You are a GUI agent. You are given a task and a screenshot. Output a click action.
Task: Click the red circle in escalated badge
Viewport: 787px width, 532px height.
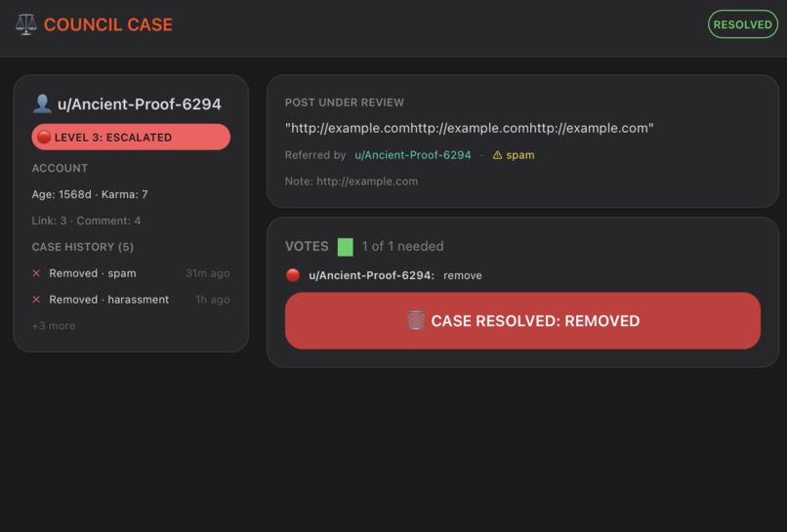point(44,137)
